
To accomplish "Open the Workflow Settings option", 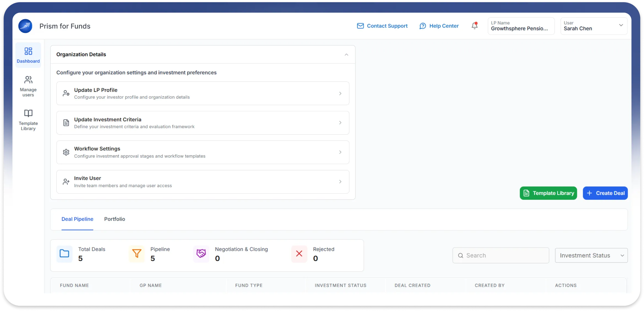I will point(203,152).
